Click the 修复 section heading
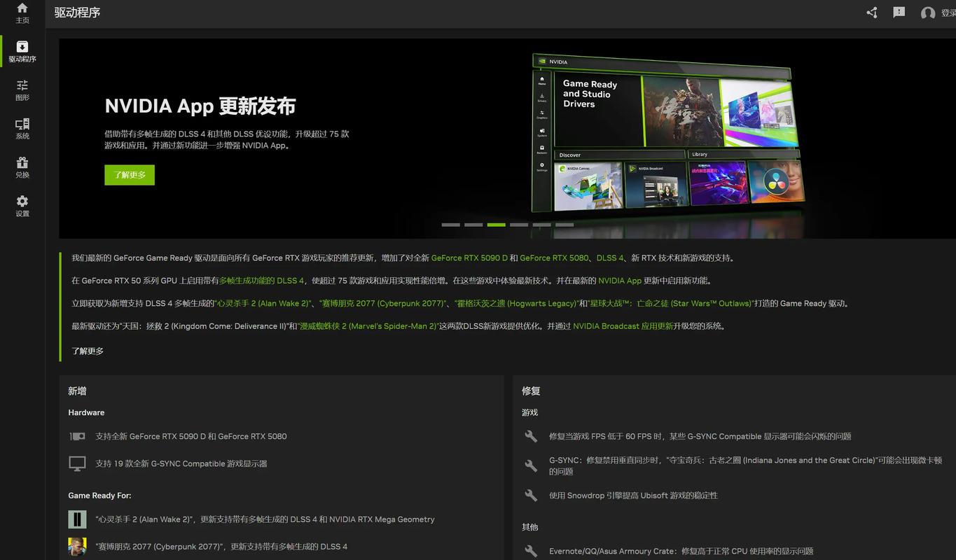Screen dimensions: 956x560 coord(531,391)
